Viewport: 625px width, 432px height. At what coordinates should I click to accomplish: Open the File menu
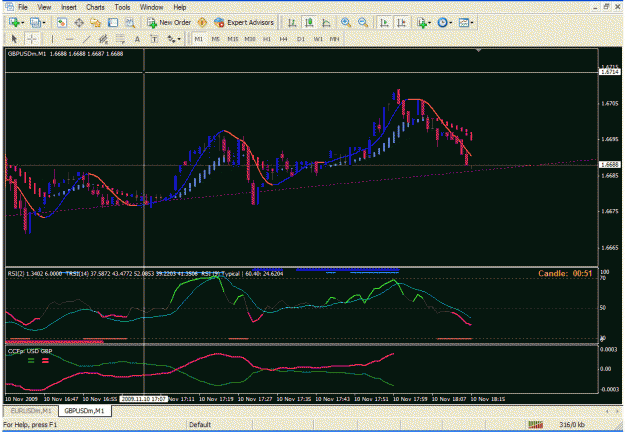(x=23, y=7)
